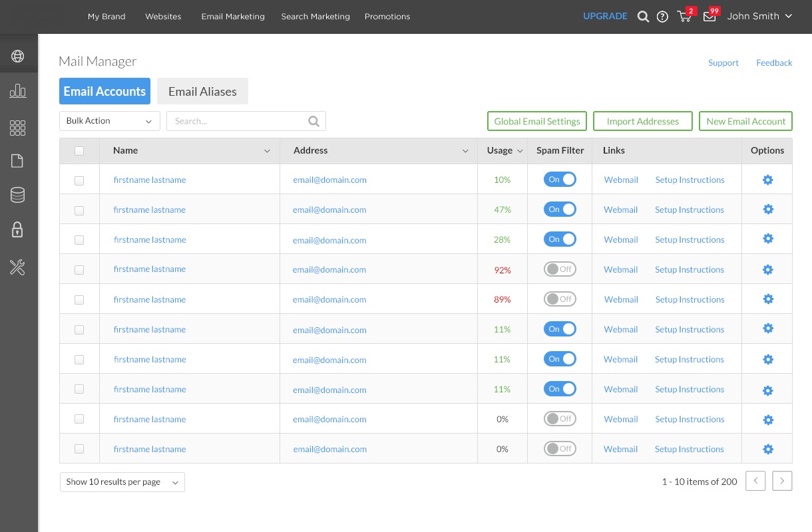Open the John Smith account menu
This screenshot has height=532, width=812.
coord(759,17)
